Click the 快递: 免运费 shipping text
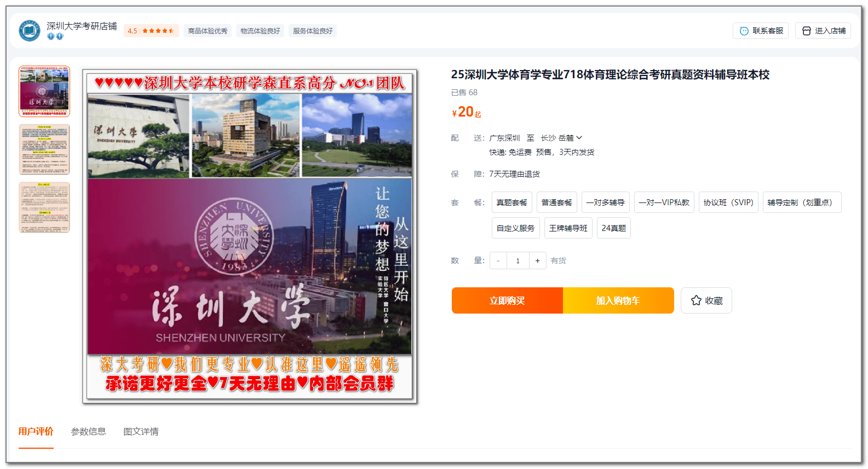 [510, 152]
